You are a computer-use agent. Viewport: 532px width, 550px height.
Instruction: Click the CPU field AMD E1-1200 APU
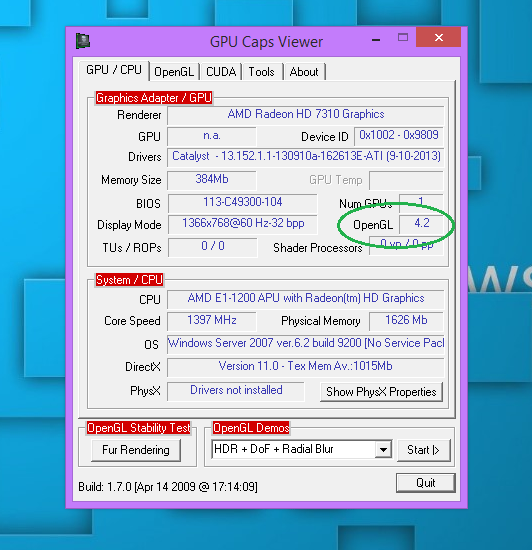(306, 299)
